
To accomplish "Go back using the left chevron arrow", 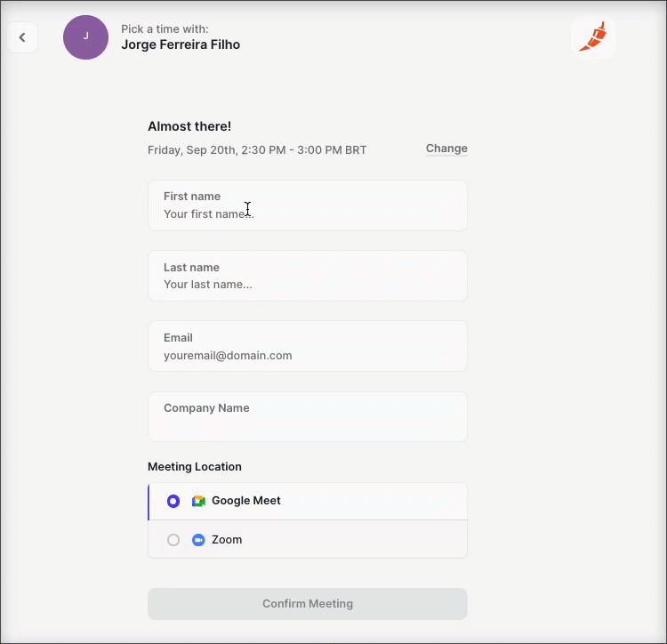I will tap(22, 37).
